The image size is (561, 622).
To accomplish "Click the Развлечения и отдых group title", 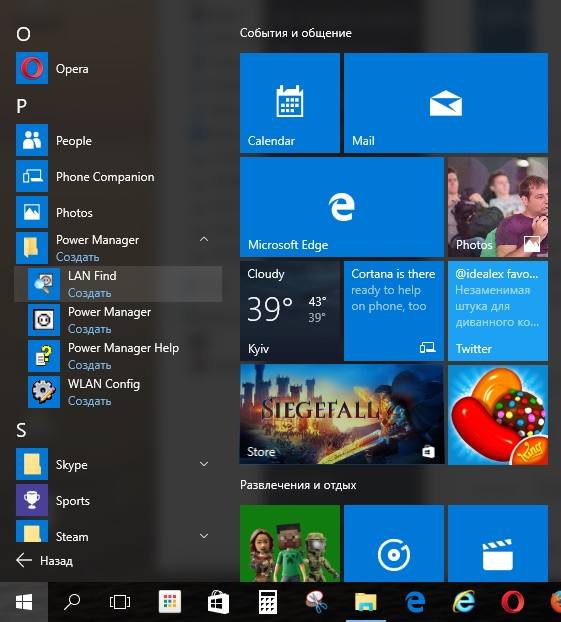I will point(298,485).
